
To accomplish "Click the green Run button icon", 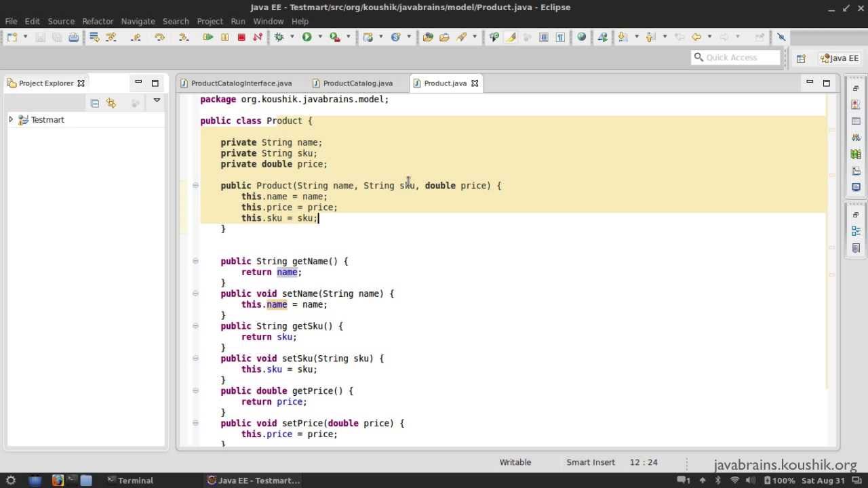I will (x=307, y=37).
